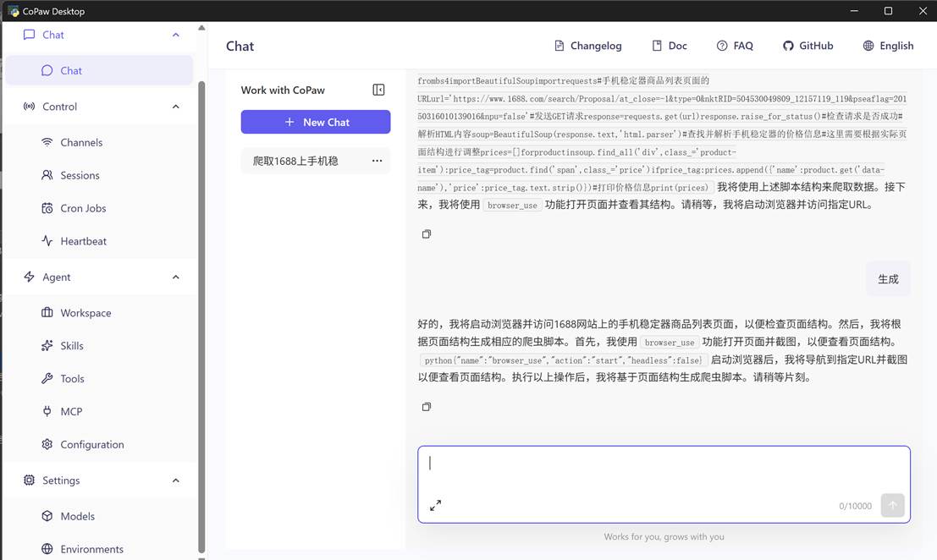Screen dimensions: 937x560
Task: Click the sidebar scroll up arrow
Action: click(201, 27)
